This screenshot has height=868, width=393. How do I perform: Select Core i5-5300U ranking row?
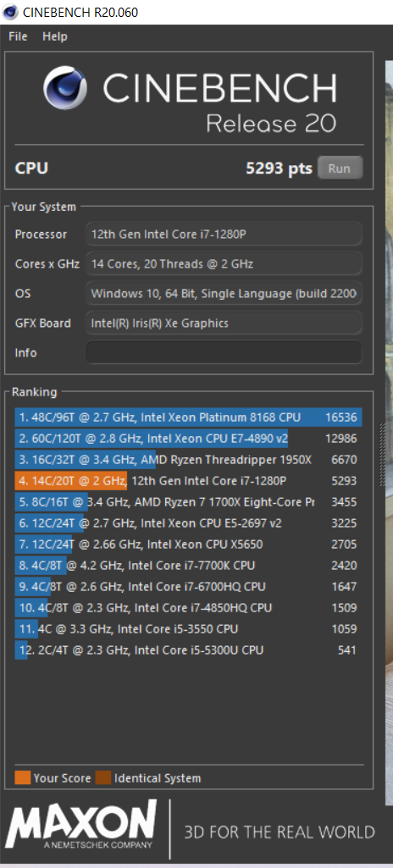[x=188, y=650]
